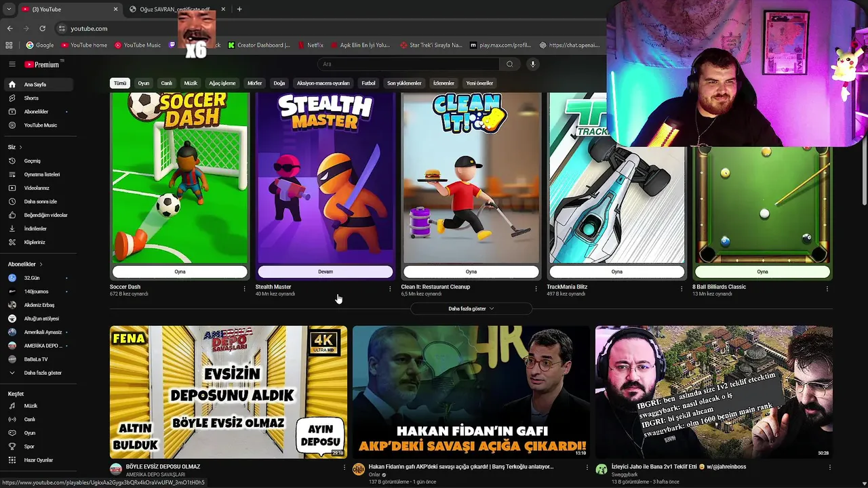Open Abonelikler in sidebar
This screenshot has height=488, width=868.
39,112
